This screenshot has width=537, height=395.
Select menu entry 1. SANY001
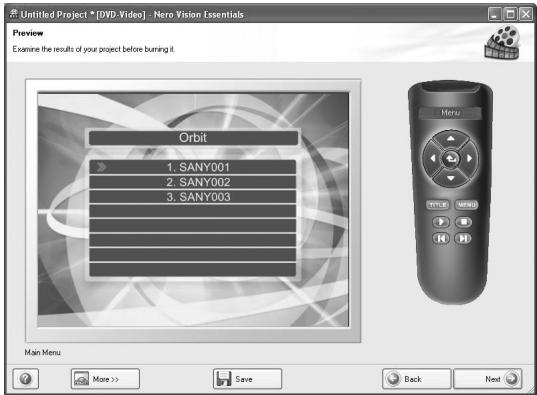point(192,167)
